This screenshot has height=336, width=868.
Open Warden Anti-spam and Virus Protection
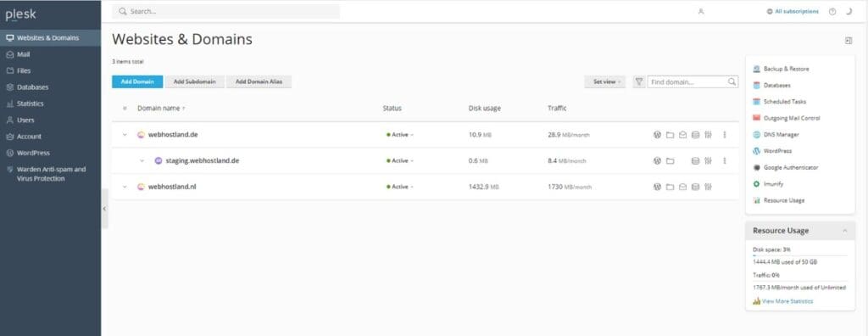tap(50, 174)
